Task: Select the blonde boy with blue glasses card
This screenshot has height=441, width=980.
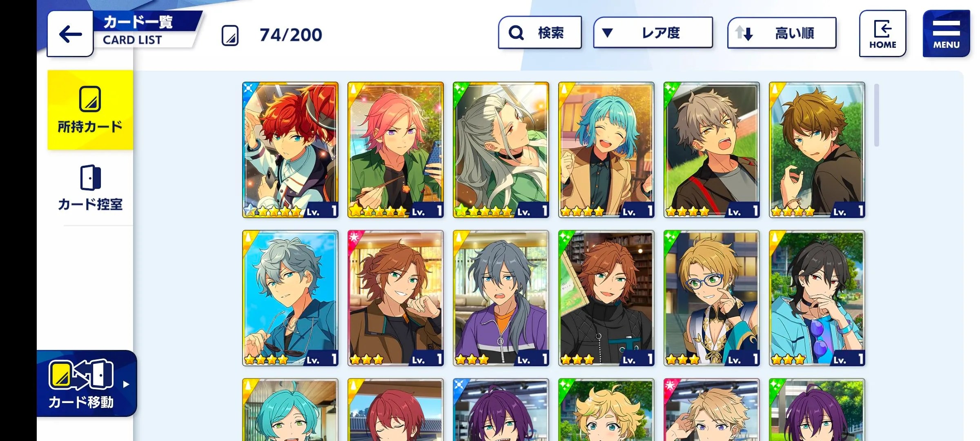Action: pyautogui.click(x=712, y=298)
